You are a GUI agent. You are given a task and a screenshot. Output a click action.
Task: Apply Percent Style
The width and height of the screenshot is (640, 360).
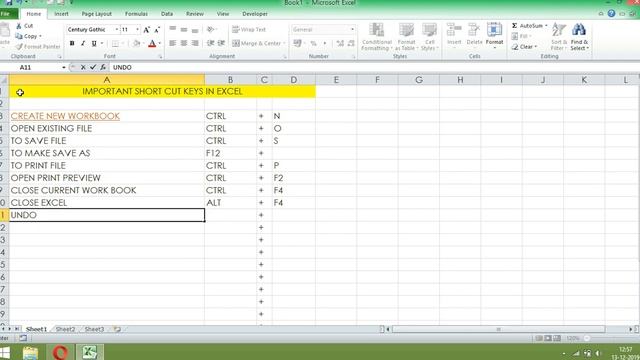[x=313, y=43]
